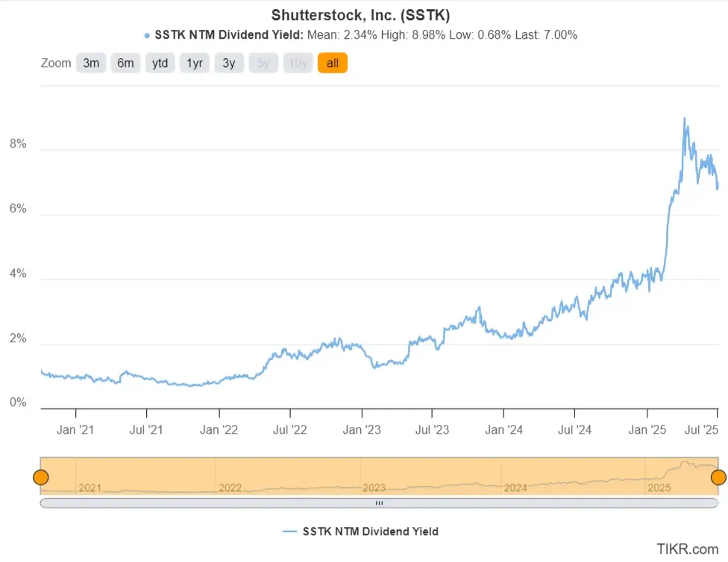Image resolution: width=728 pixels, height=562 pixels.
Task: Click the 2024 label in the navigator
Action: click(x=515, y=487)
